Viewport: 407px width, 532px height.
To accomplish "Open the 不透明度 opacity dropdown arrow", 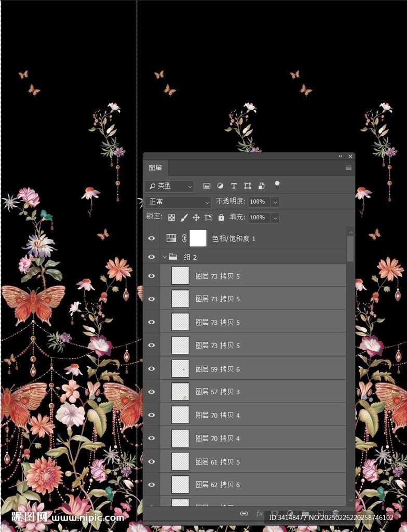I will point(275,202).
